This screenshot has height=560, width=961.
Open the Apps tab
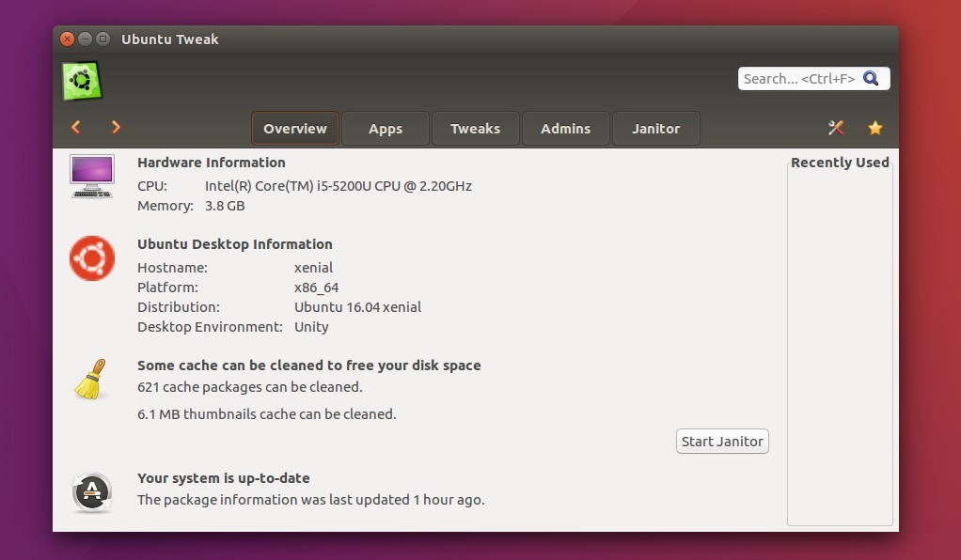386,129
